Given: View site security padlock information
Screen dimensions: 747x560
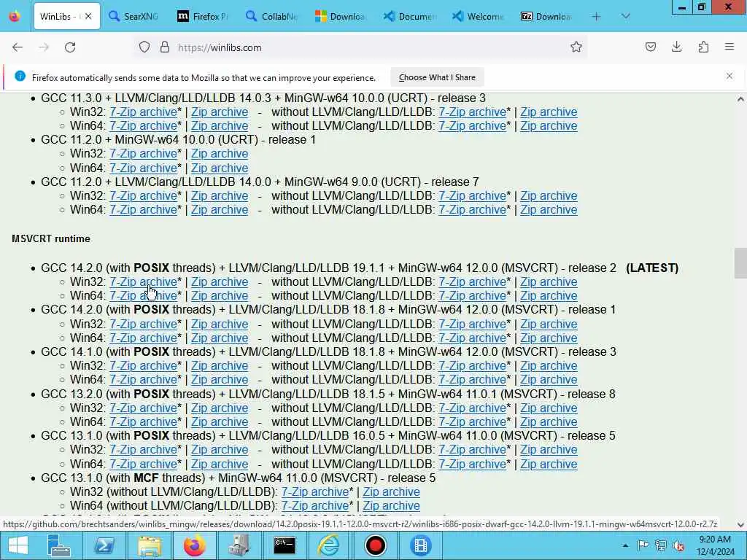Looking at the screenshot, I should pyautogui.click(x=165, y=47).
